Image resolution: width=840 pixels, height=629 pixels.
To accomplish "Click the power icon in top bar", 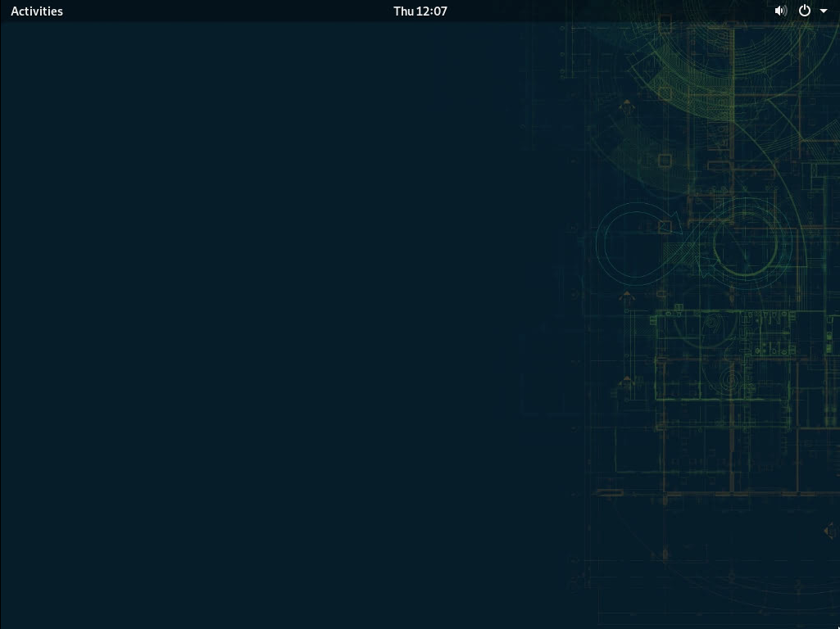I will point(805,11).
